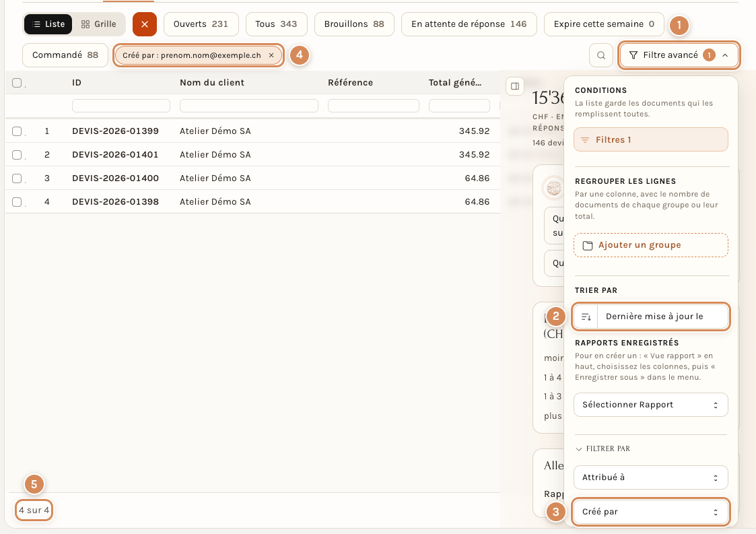Switch to Grille view

point(99,24)
